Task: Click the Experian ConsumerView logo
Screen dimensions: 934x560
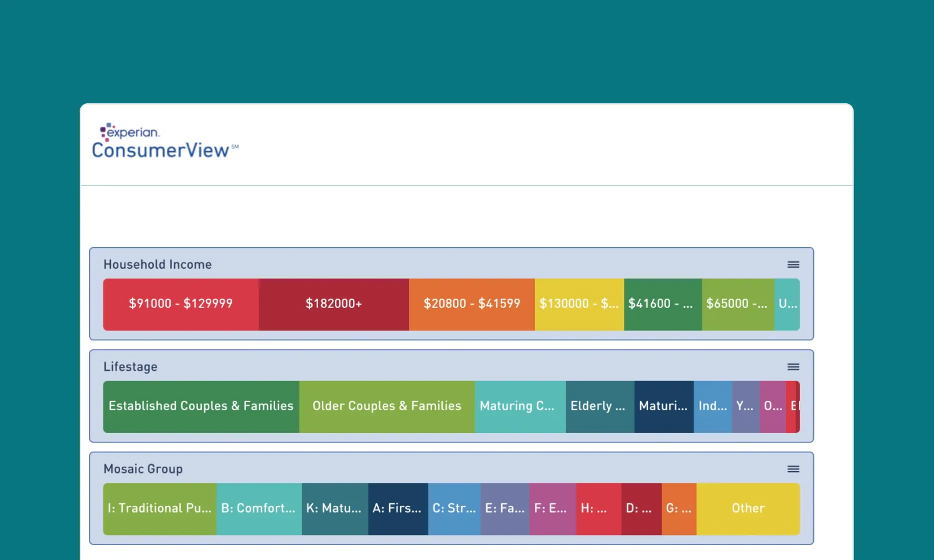Action: (x=165, y=141)
